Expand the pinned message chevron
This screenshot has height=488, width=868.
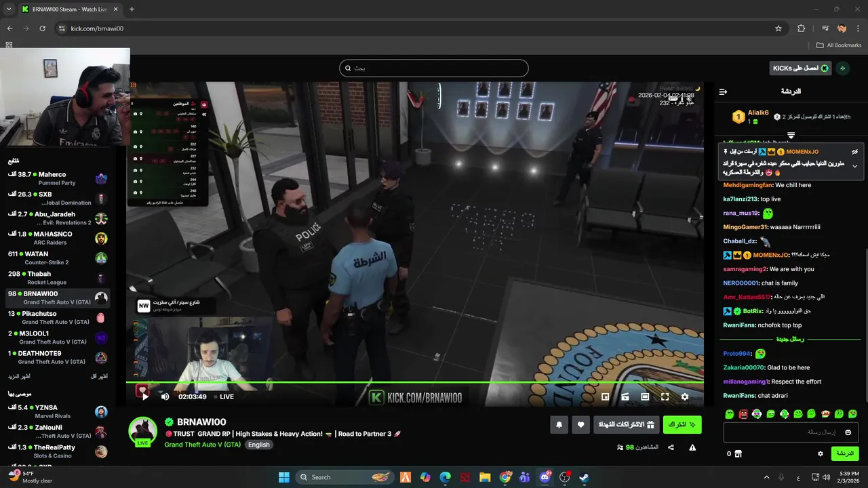854,166
